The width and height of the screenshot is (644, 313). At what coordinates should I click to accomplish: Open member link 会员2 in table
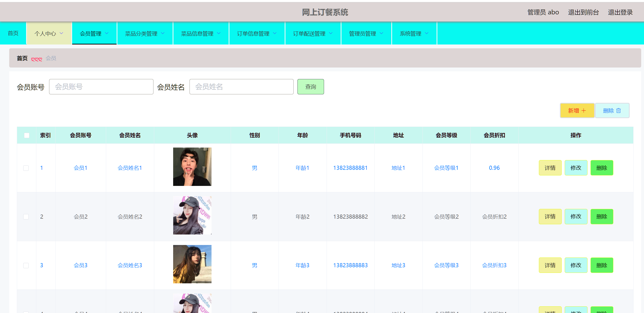(80, 216)
